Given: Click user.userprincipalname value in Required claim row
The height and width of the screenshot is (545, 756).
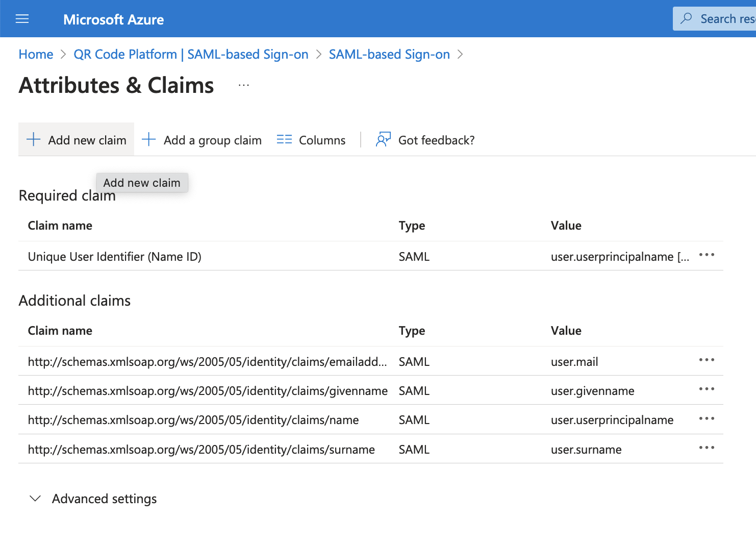Looking at the screenshot, I should 620,257.
